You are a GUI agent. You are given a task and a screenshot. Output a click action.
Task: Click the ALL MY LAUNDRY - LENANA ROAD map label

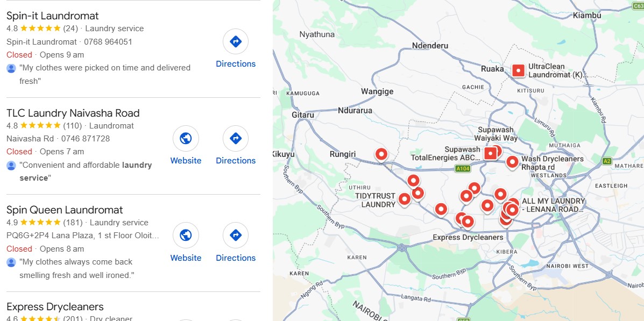coord(553,205)
